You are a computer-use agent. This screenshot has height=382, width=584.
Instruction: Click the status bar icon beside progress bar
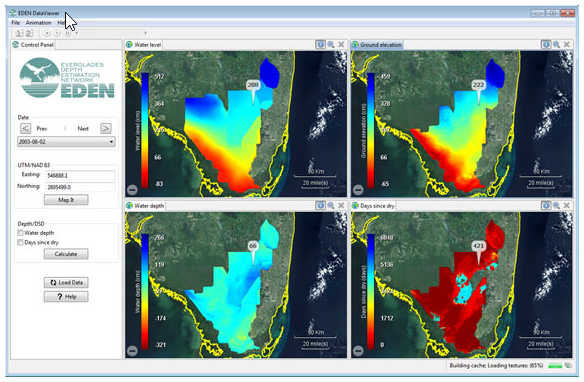coord(568,366)
